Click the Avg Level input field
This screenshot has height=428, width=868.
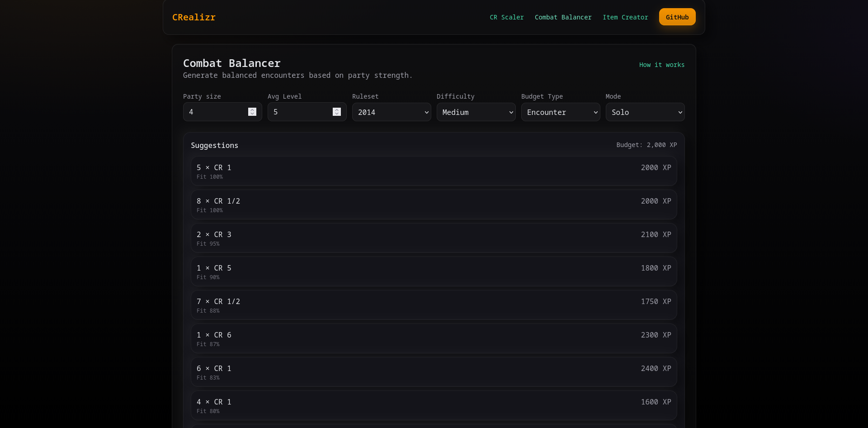(x=301, y=112)
